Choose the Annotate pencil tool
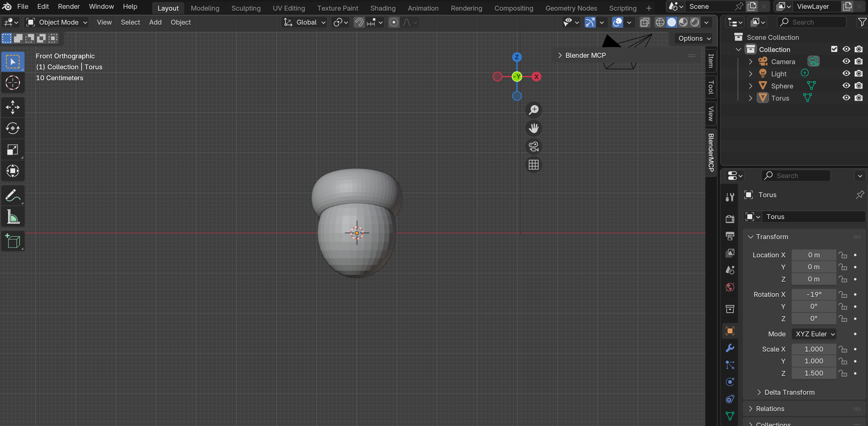This screenshot has width=868, height=426. coord(12,195)
